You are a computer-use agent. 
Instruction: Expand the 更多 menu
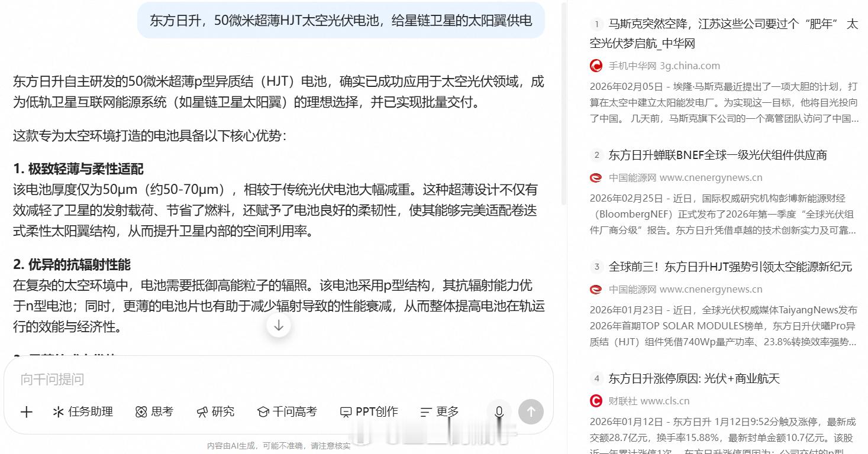[x=440, y=412]
